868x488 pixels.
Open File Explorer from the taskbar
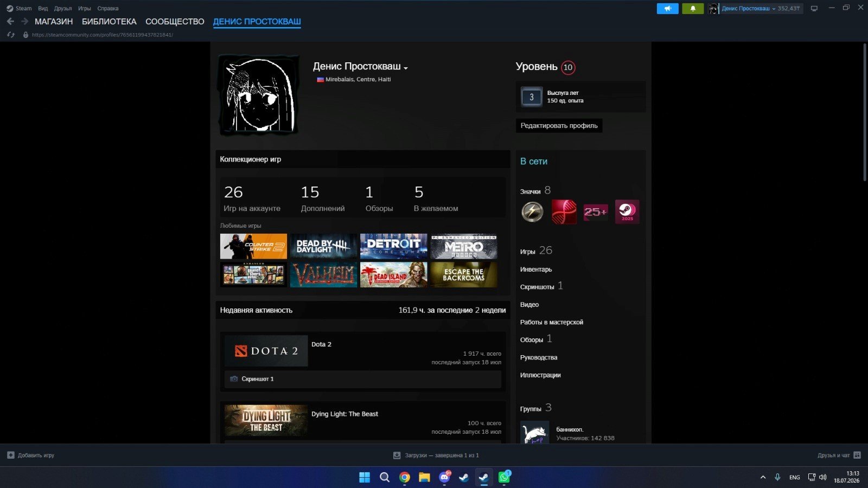pyautogui.click(x=424, y=477)
